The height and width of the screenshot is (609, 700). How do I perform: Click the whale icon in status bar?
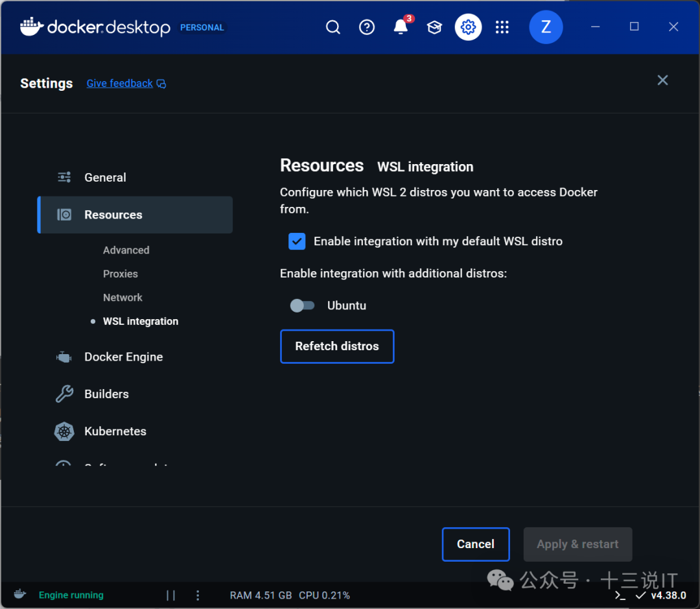point(20,594)
